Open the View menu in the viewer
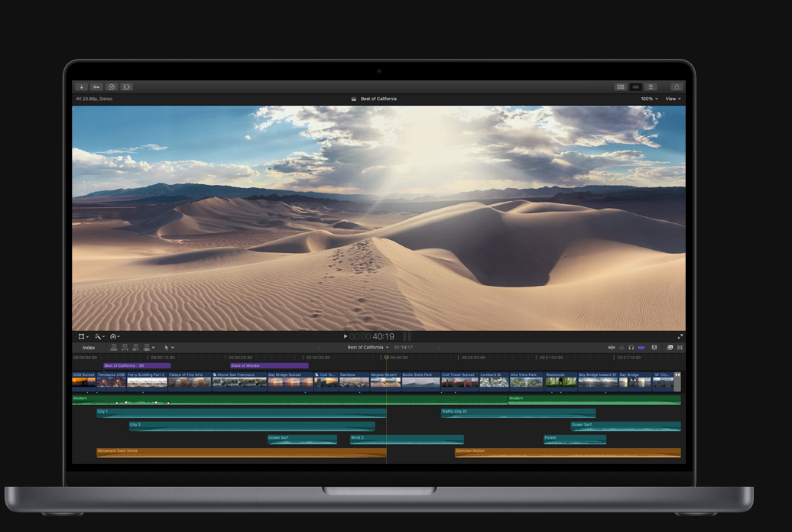792x532 pixels. coord(673,99)
